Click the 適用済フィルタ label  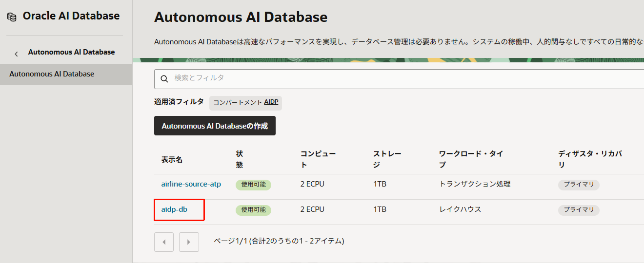coord(179,102)
